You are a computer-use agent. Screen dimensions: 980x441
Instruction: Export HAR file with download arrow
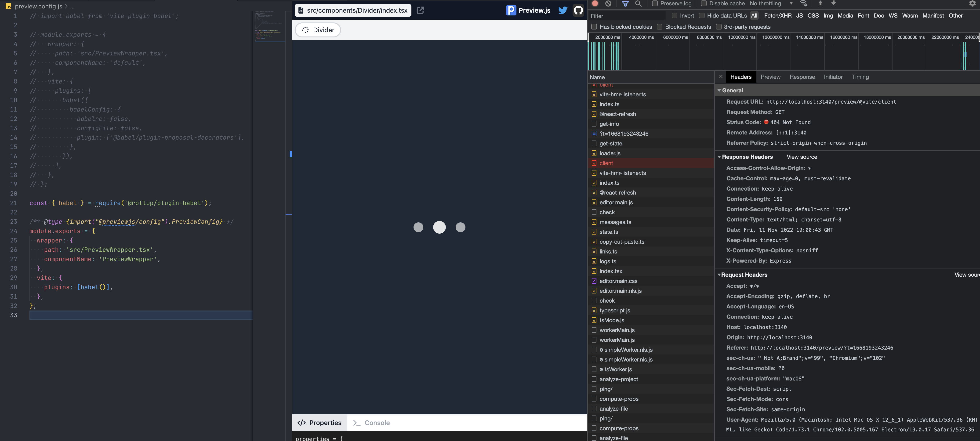pyautogui.click(x=833, y=4)
